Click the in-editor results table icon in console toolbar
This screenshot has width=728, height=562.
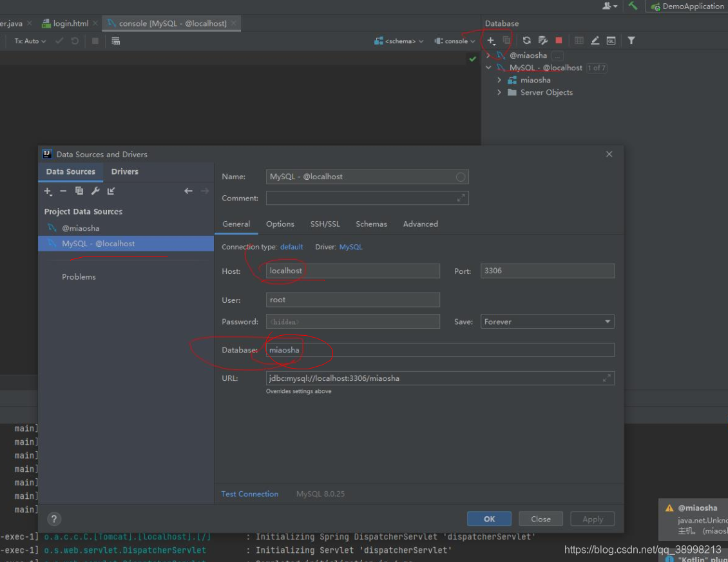pyautogui.click(x=115, y=41)
